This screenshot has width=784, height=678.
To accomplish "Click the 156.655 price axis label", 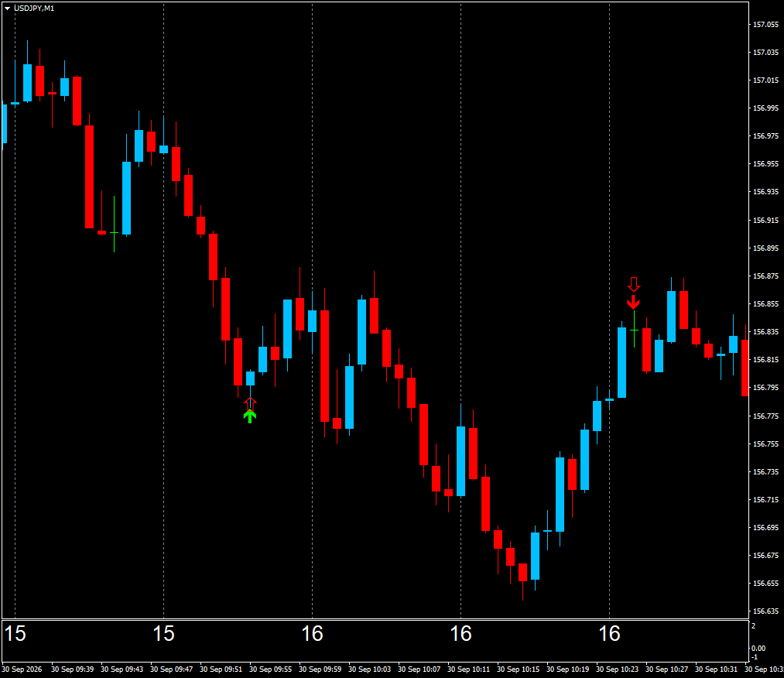I will tap(765, 584).
